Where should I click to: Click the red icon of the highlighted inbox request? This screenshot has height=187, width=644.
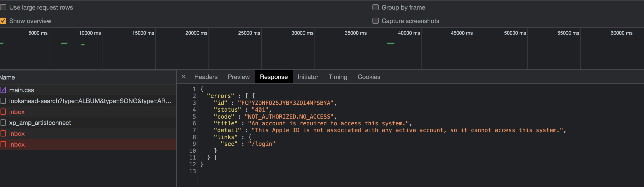click(3, 145)
